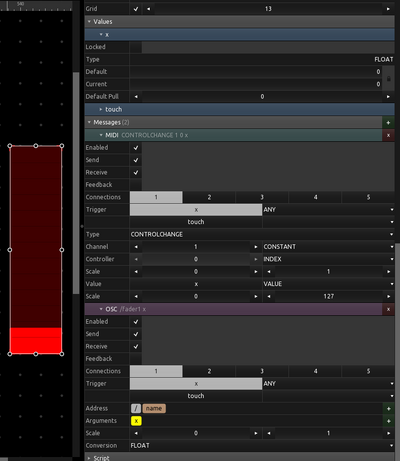The width and height of the screenshot is (400, 461).
Task: Increase the Grid value with right arrow
Action: [x=388, y=9]
